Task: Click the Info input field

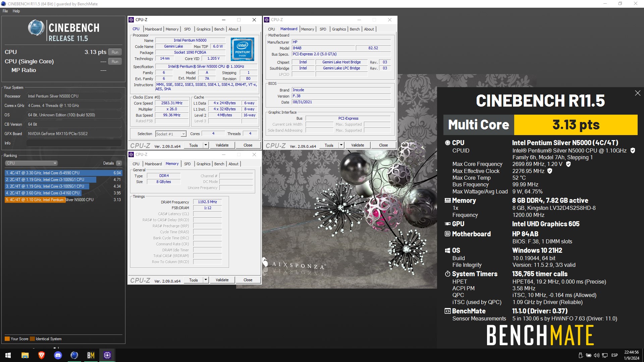Action: [74, 143]
